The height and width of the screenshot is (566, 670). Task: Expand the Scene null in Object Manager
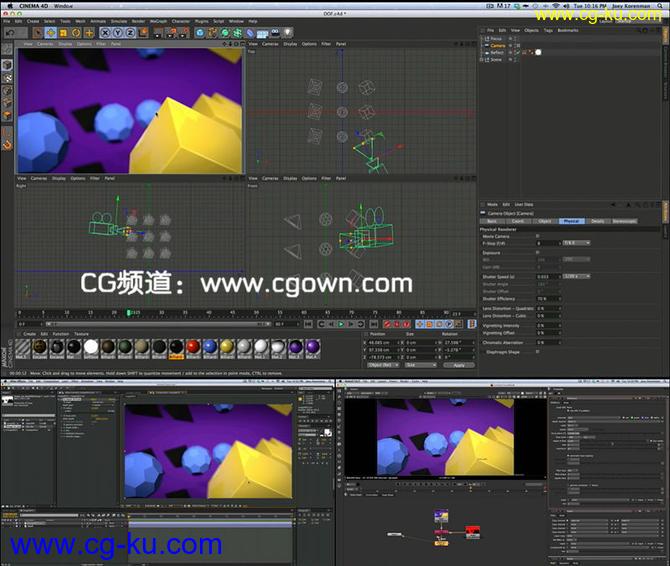[x=482, y=60]
